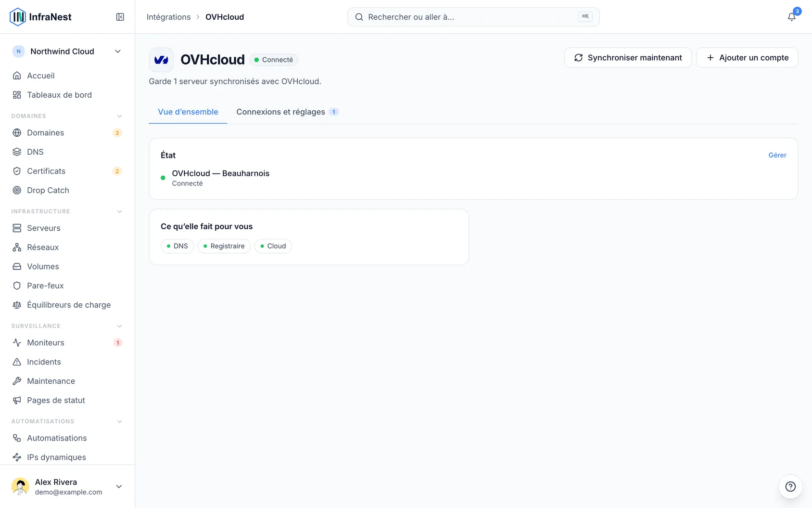Click the Incidents warning triangle icon
Image resolution: width=812 pixels, height=508 pixels.
pyautogui.click(x=17, y=362)
